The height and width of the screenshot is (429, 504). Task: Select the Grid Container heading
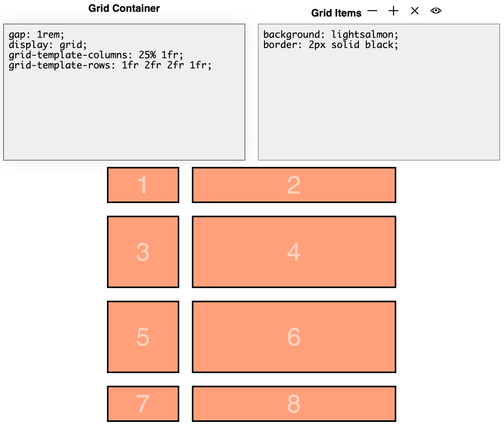coord(124,8)
